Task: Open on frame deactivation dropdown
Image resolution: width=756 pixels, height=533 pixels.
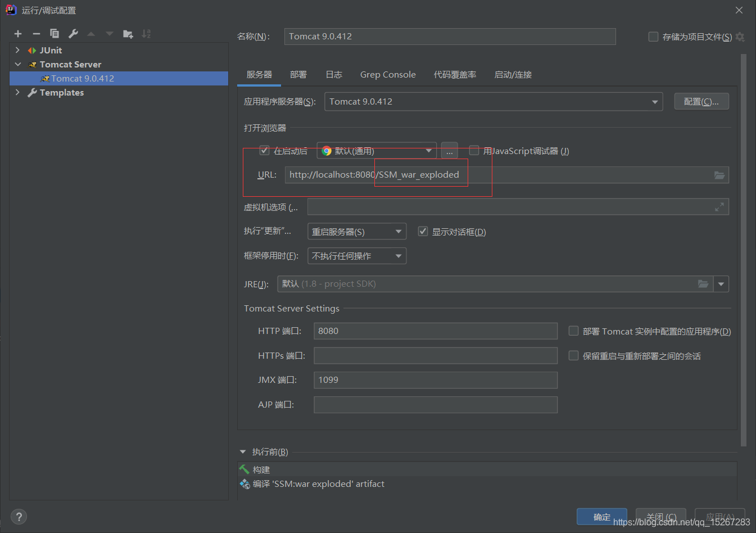Action: point(357,256)
